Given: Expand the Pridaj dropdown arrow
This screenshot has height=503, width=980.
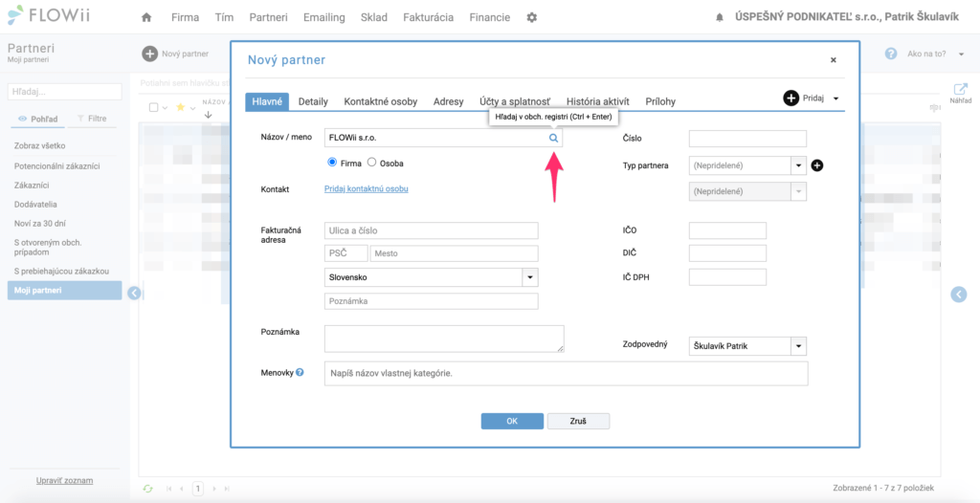Looking at the screenshot, I should tap(835, 98).
